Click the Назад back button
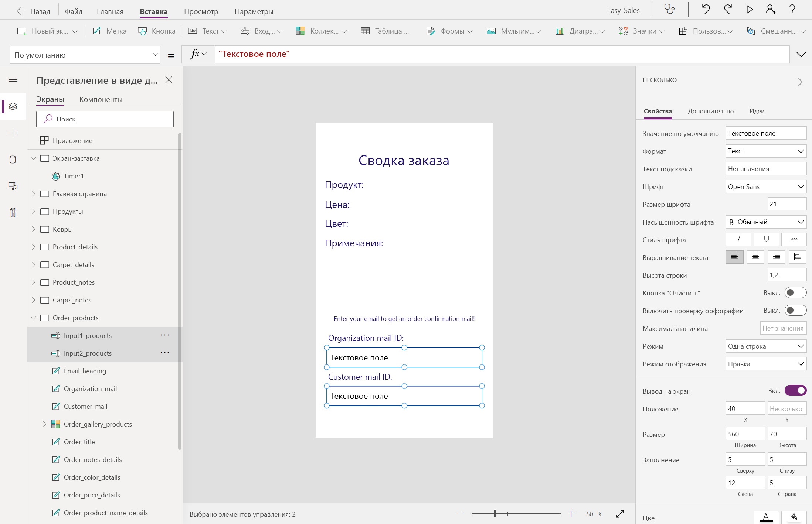Image resolution: width=812 pixels, height=524 pixels. click(x=34, y=11)
